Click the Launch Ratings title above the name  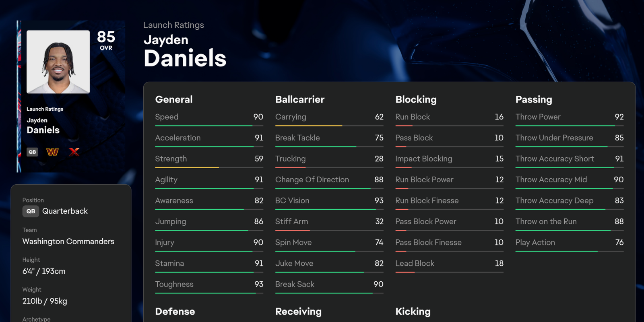(173, 25)
